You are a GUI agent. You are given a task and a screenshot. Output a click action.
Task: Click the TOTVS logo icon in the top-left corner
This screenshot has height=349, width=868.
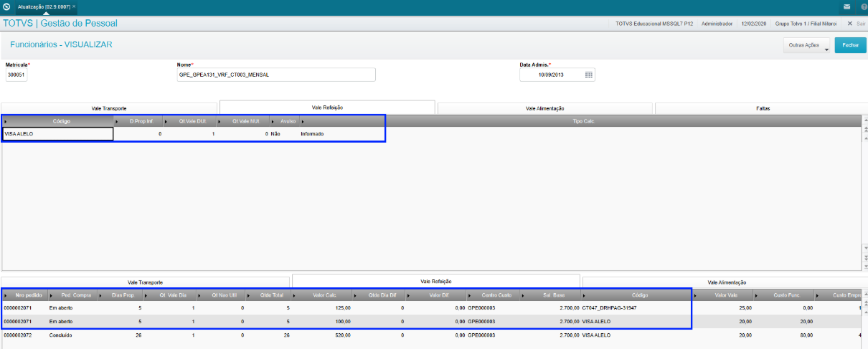click(7, 6)
